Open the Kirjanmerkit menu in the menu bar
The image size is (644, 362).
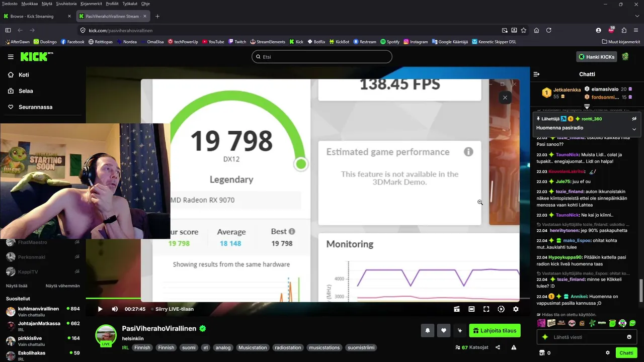(x=91, y=4)
